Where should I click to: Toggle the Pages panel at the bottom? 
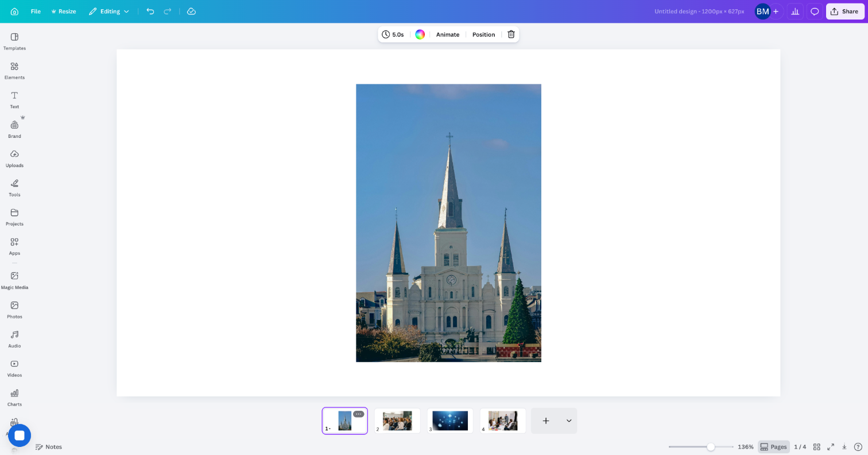coord(774,446)
